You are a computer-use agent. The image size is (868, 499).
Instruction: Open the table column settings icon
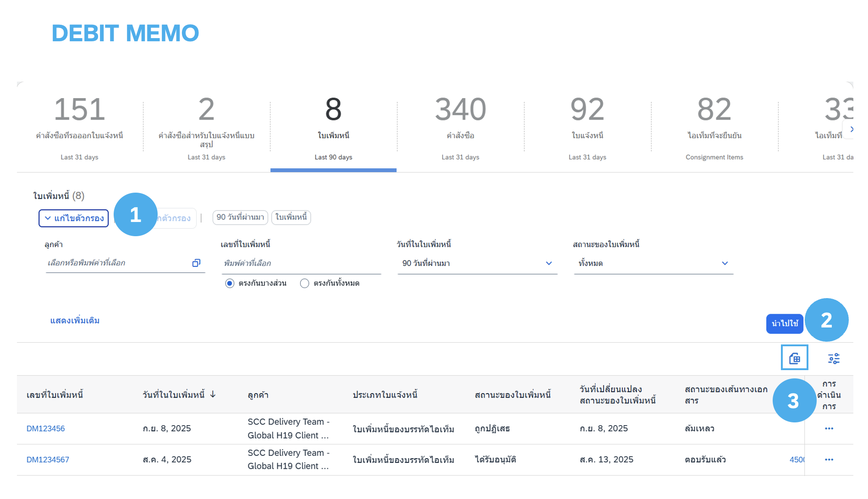[x=833, y=358]
